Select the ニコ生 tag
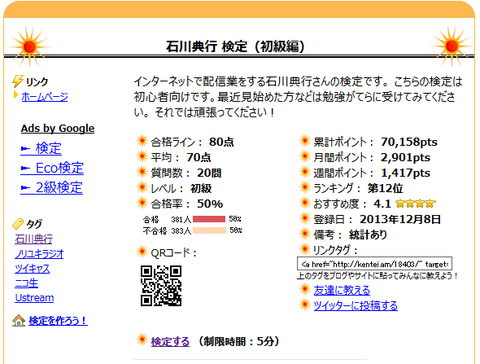Screen dimensions: 480x364 click(26, 283)
